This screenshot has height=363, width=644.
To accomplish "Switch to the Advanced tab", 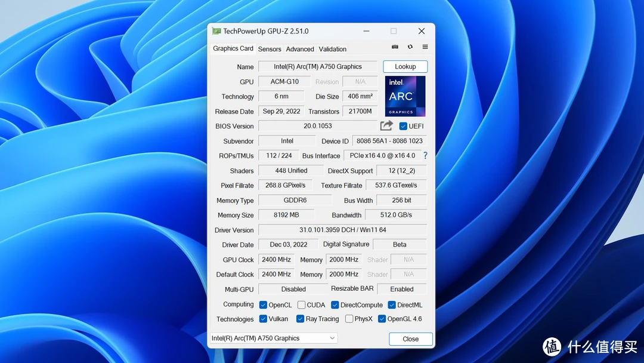I will tap(300, 49).
